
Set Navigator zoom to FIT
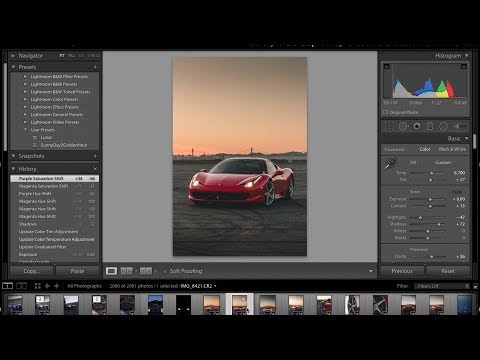tap(62, 56)
